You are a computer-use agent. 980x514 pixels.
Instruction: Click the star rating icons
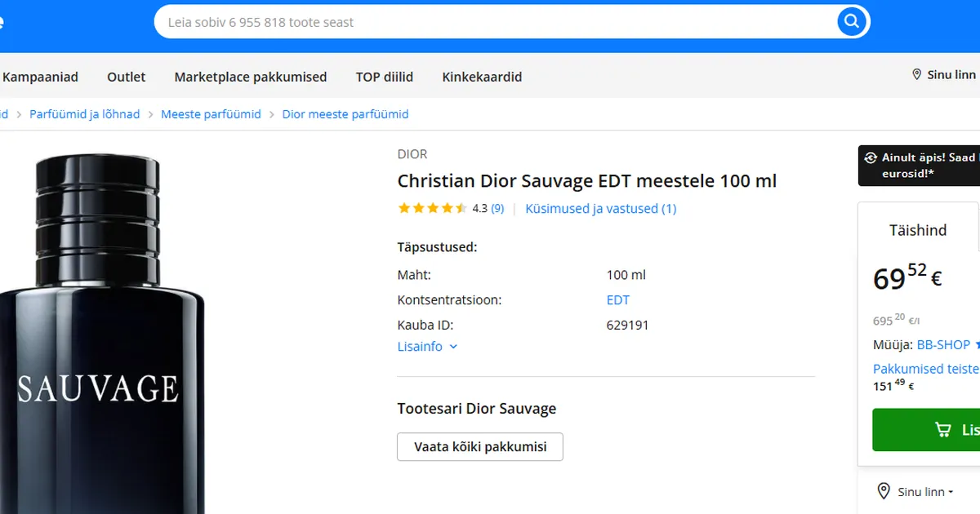(433, 208)
